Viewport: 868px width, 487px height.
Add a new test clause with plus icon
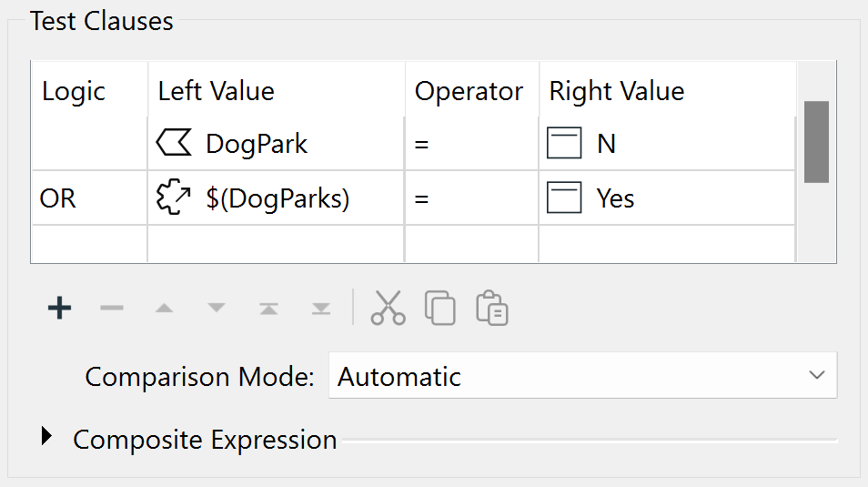point(59,308)
